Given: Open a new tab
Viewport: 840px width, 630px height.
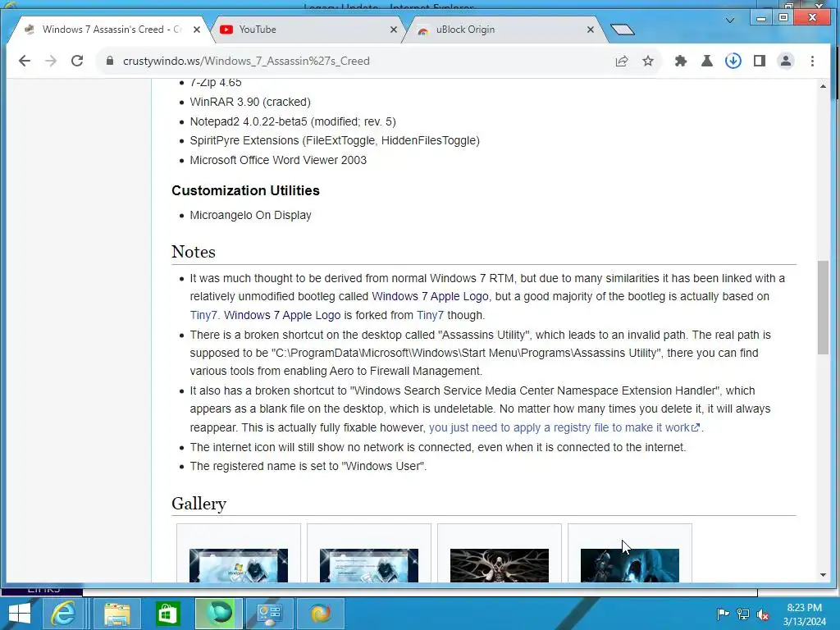Looking at the screenshot, I should tap(622, 30).
